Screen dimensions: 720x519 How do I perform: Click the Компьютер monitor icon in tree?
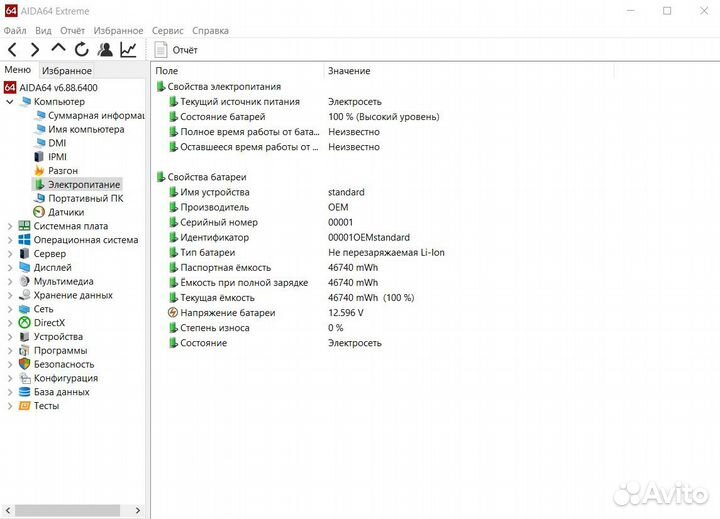[x=25, y=102]
